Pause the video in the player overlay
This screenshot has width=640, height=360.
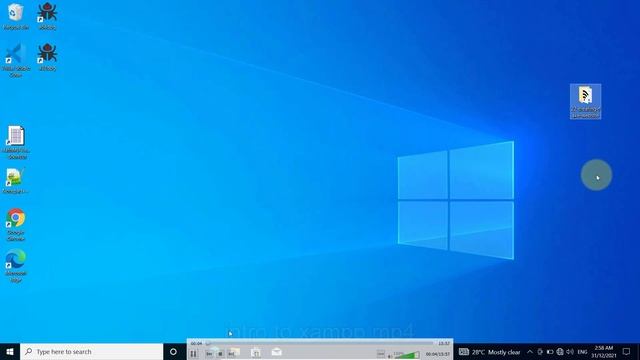pyautogui.click(x=193, y=353)
